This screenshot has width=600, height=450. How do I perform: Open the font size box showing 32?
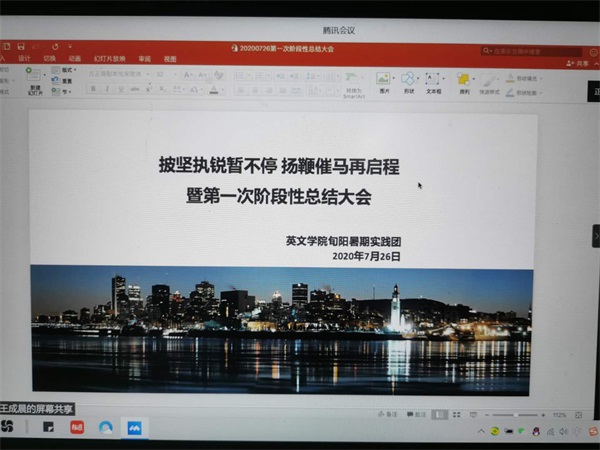(x=166, y=74)
